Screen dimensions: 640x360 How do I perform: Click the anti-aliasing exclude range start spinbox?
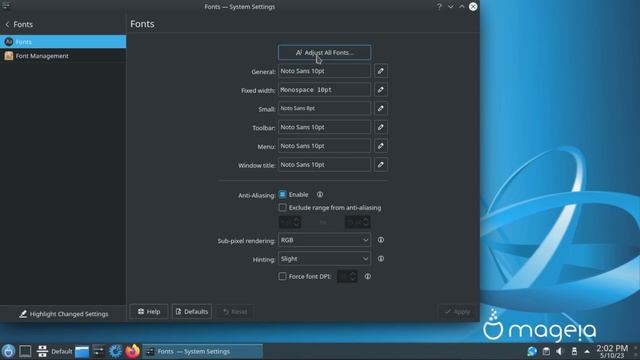click(290, 222)
